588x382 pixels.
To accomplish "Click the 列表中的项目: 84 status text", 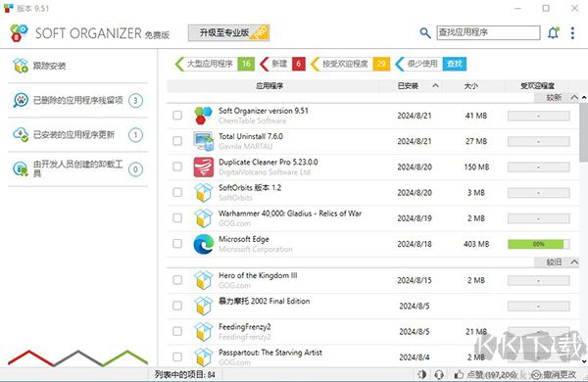I will pyautogui.click(x=185, y=374).
